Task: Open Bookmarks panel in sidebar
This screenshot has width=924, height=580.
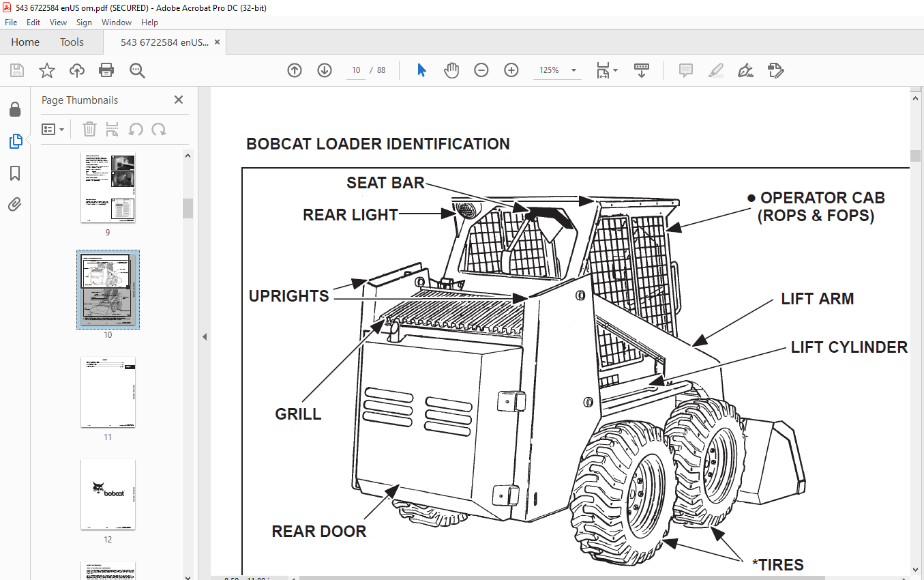Action: pos(15,173)
